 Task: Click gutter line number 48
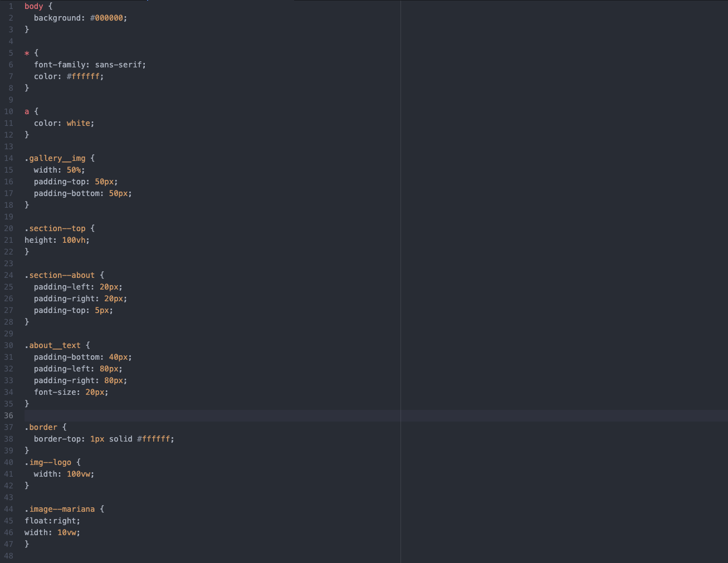coord(8,556)
